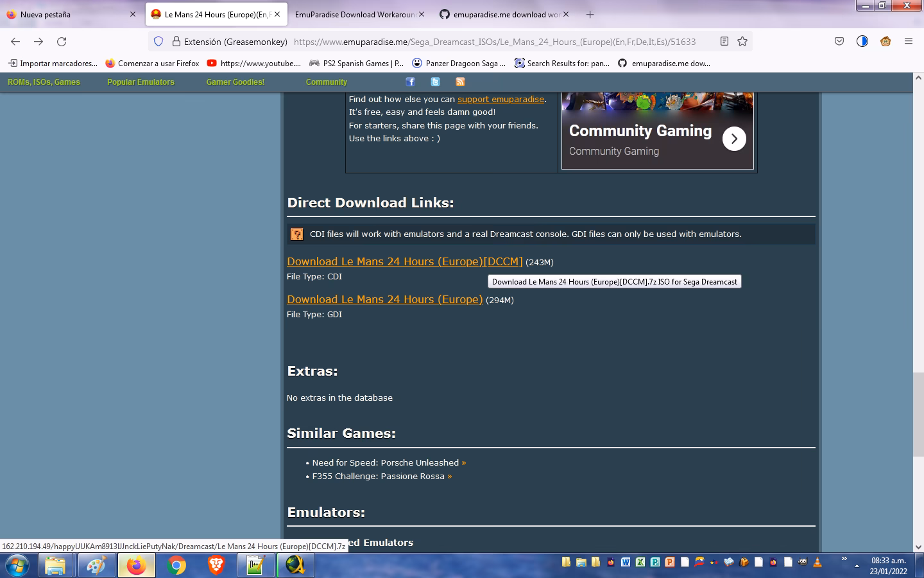The height and width of the screenshot is (578, 924).
Task: Launch Google Chrome from the taskbar
Action: (176, 565)
